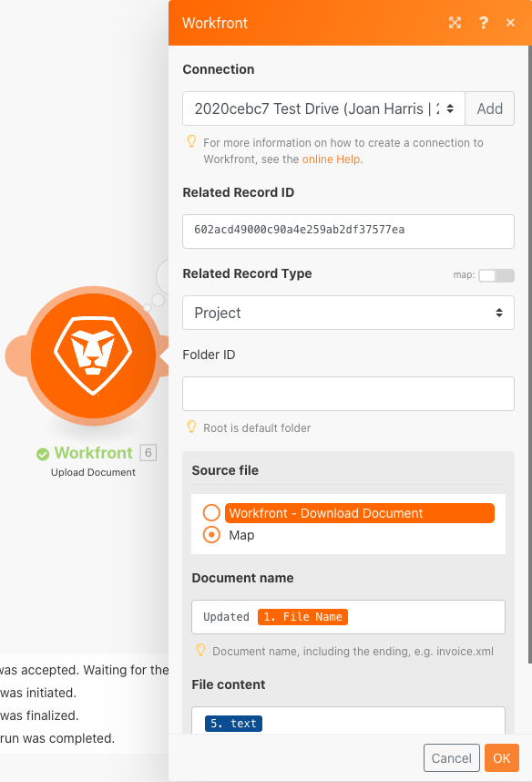Viewport: 532px width, 782px height.
Task: Click the Related Record ID input field
Action: click(348, 232)
